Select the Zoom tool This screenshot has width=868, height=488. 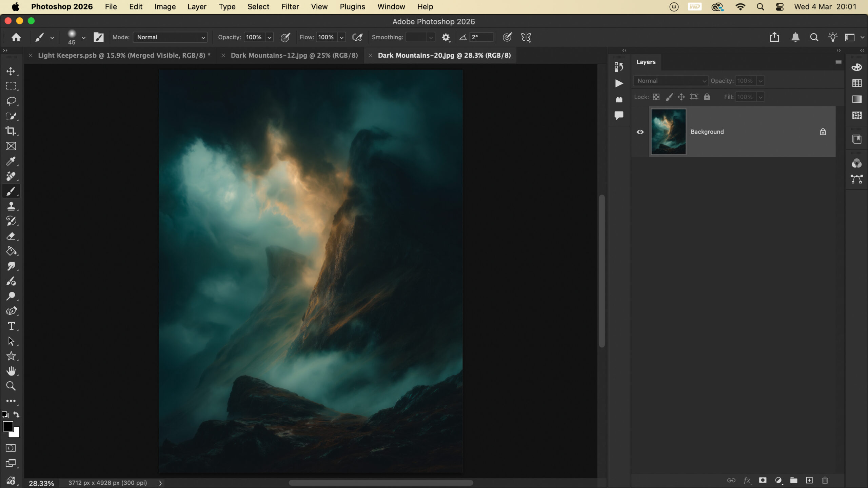pos(11,386)
